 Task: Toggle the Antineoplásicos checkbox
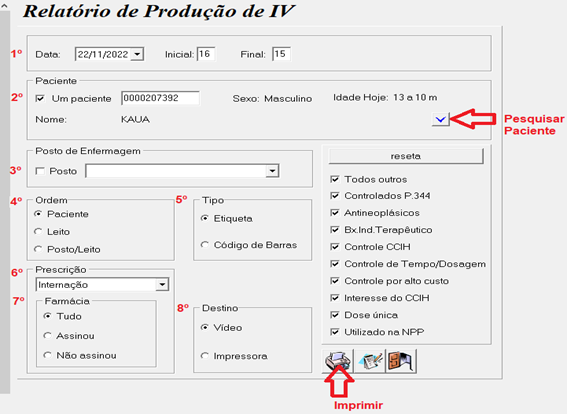pyautogui.click(x=335, y=213)
